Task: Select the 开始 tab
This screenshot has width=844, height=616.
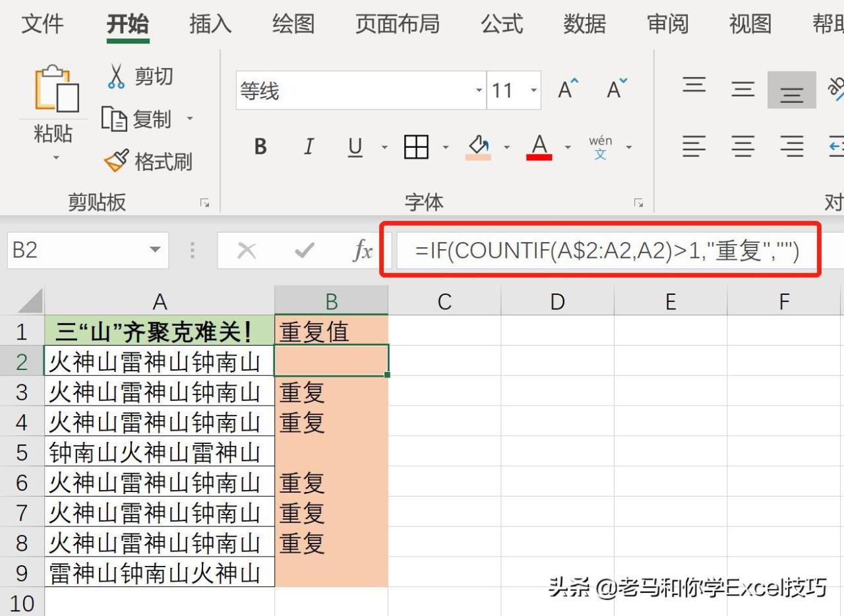Action: pyautogui.click(x=128, y=24)
